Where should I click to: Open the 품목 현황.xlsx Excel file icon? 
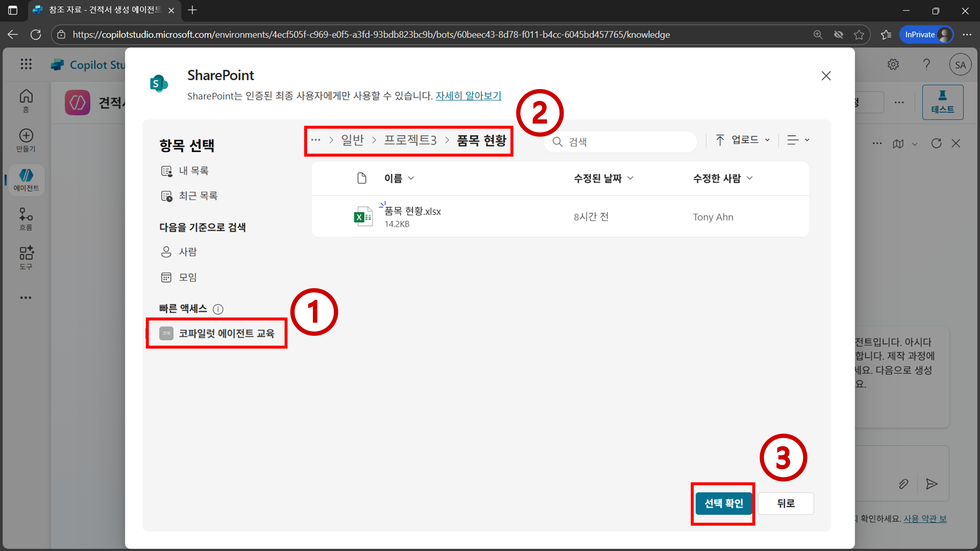(363, 217)
